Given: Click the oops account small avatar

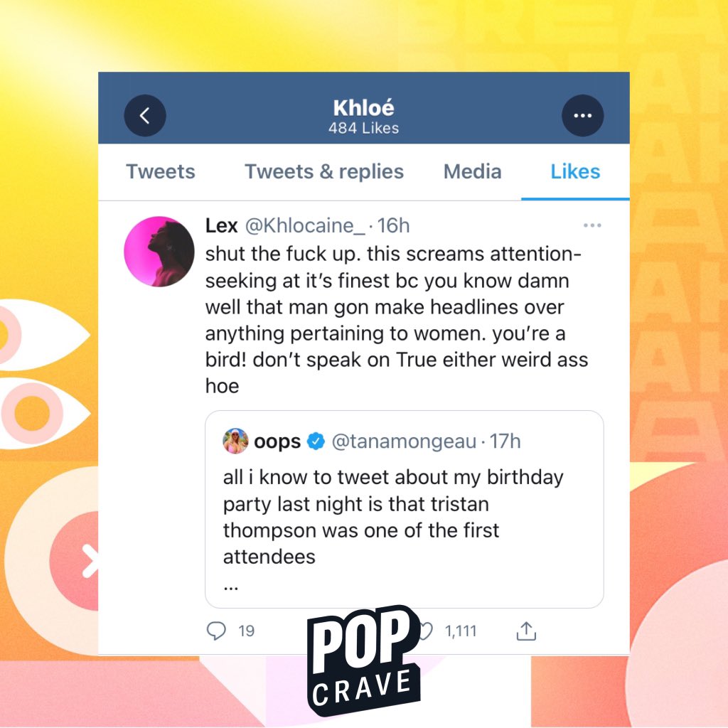Looking at the screenshot, I should coord(235,441).
